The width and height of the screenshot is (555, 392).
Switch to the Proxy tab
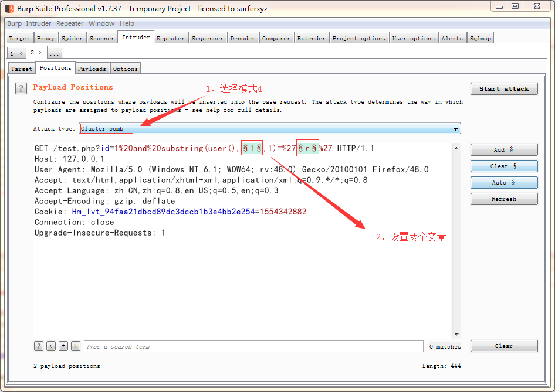click(46, 38)
